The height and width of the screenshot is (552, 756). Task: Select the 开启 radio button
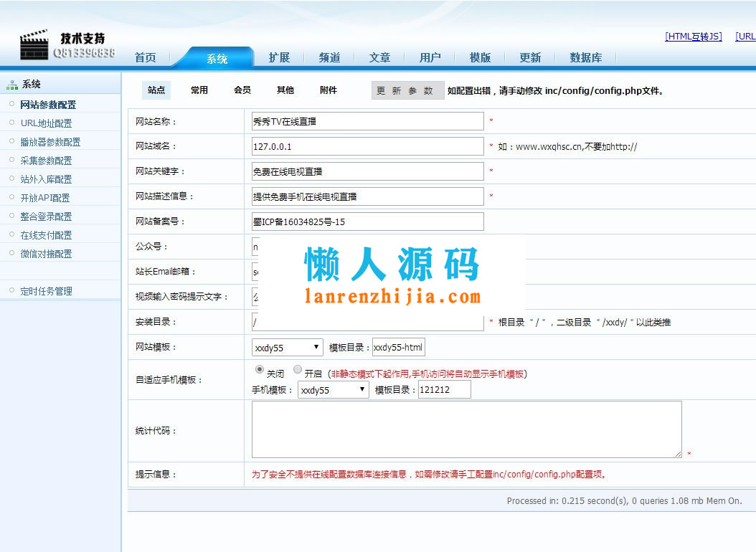[x=298, y=370]
